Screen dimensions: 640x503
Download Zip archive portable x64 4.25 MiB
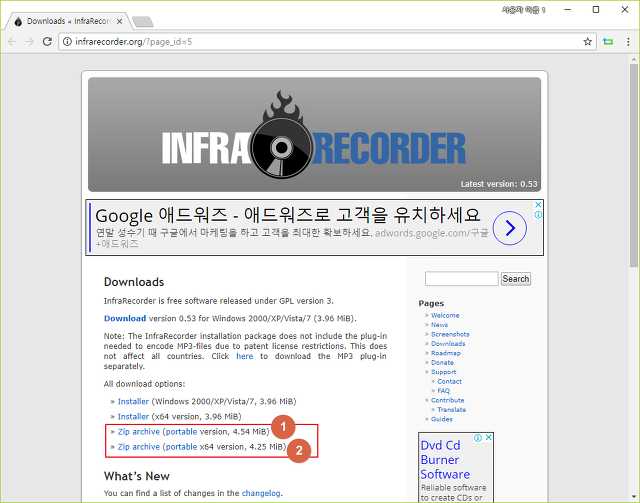pyautogui.click(x=139, y=447)
